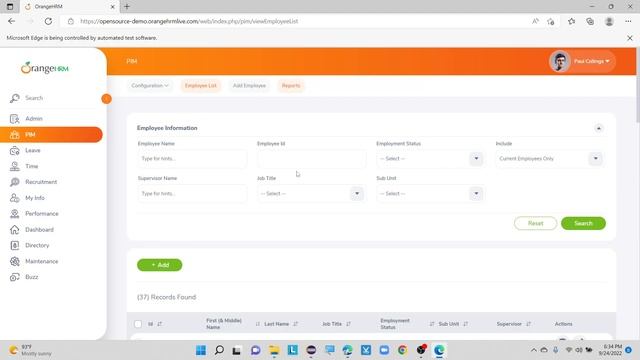Go back in browser history
This screenshot has width=640, height=360.
click(x=11, y=21)
